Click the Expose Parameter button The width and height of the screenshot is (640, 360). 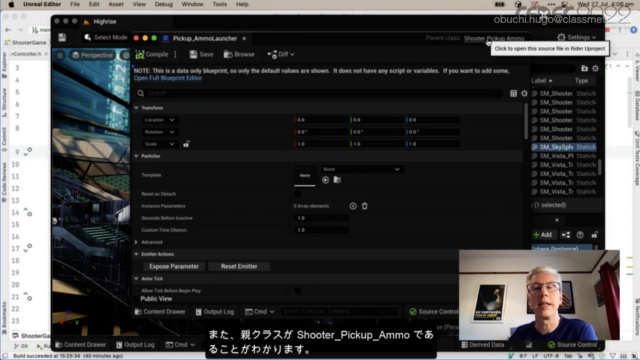coord(174,267)
